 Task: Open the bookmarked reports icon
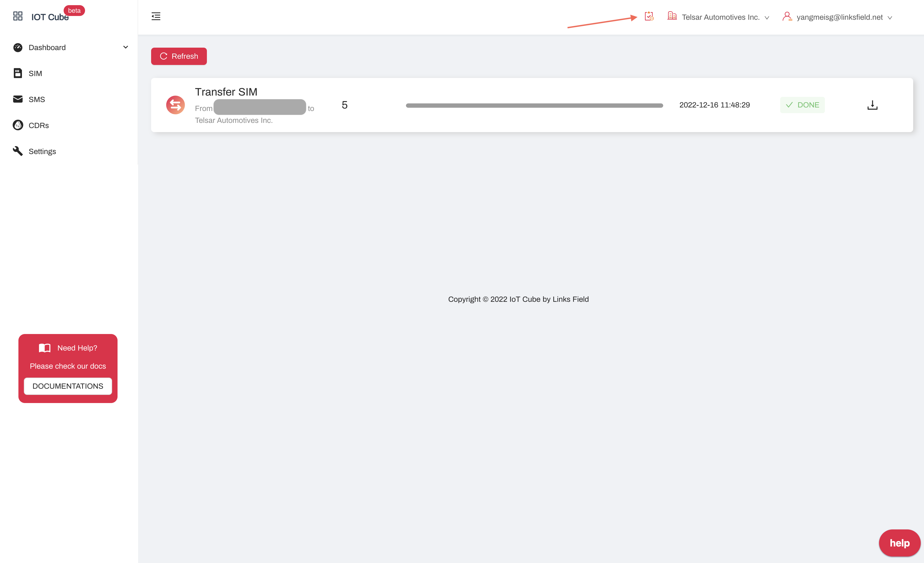tap(649, 17)
